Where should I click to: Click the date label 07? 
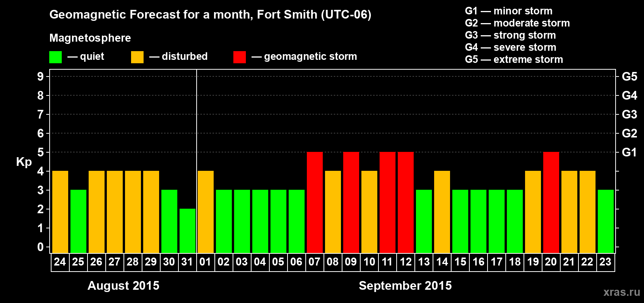314,262
